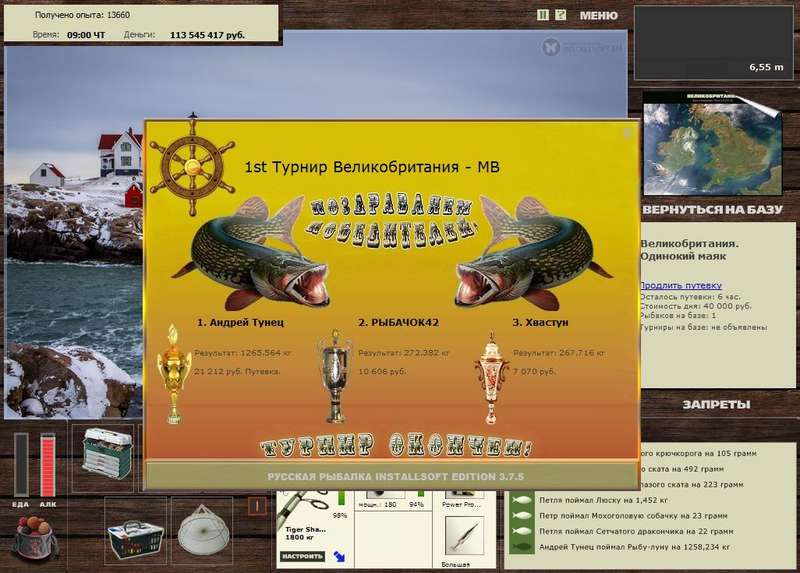Click the НАСТРОИТЬ tackle setup button
Image resolution: width=800 pixels, height=573 pixels.
(x=303, y=556)
